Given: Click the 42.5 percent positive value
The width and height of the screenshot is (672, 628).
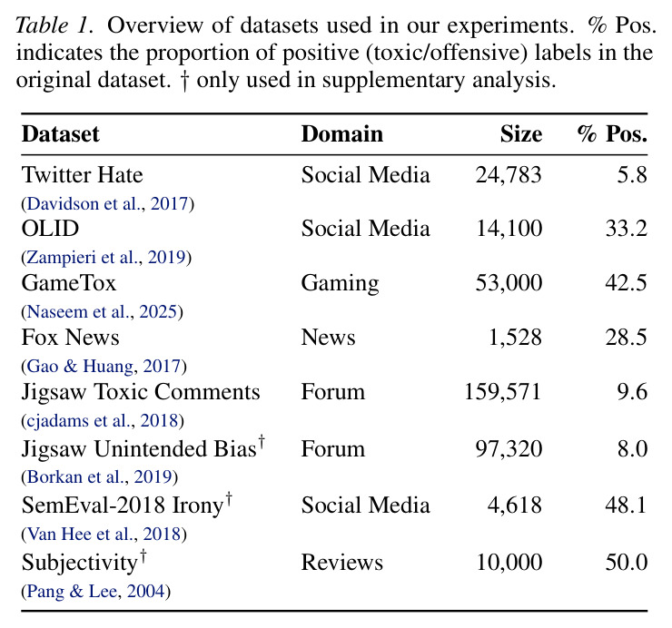Looking at the screenshot, I should pyautogui.click(x=627, y=283).
